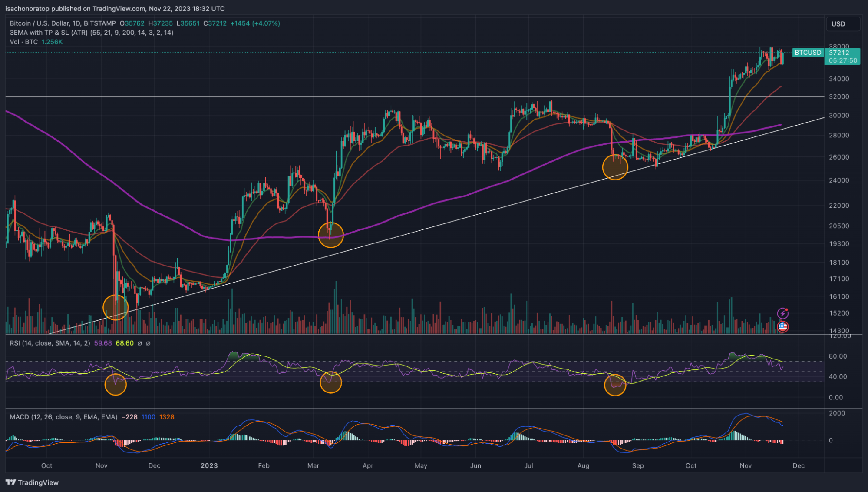Click the 37212 current price countdown label
Image resolution: width=868 pixels, height=492 pixels.
tap(842, 57)
